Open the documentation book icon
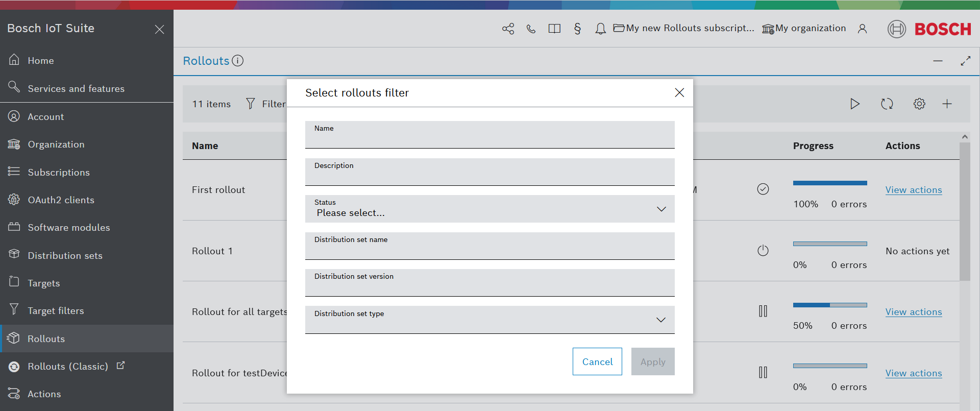Screen dimensions: 980x411 pos(554,29)
